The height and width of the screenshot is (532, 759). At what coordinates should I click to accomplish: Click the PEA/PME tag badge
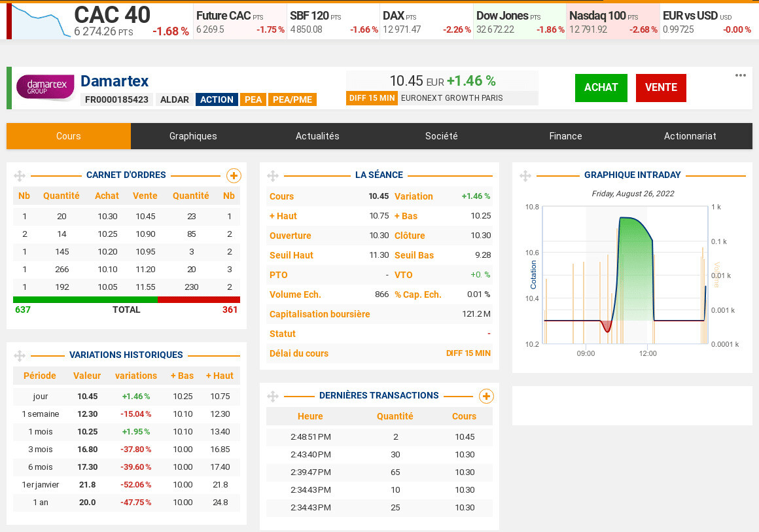(292, 99)
